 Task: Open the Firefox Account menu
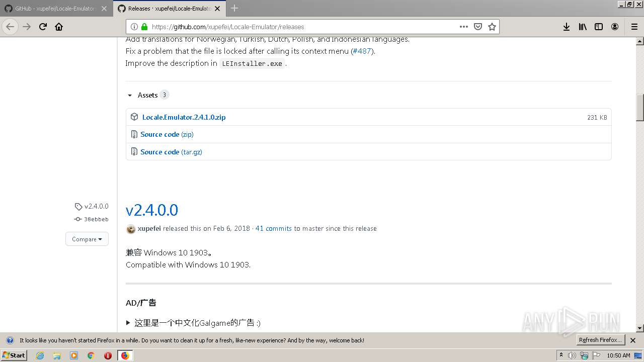615,27
